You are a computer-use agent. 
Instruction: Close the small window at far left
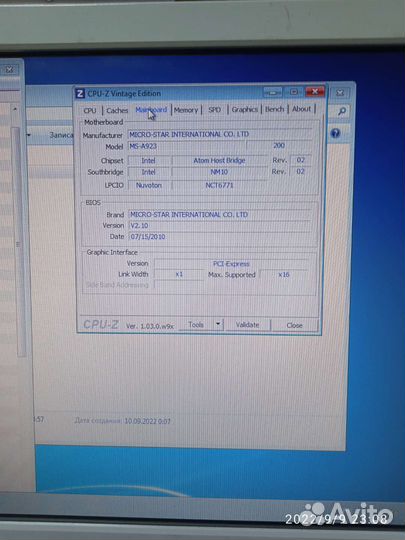[x=10, y=70]
